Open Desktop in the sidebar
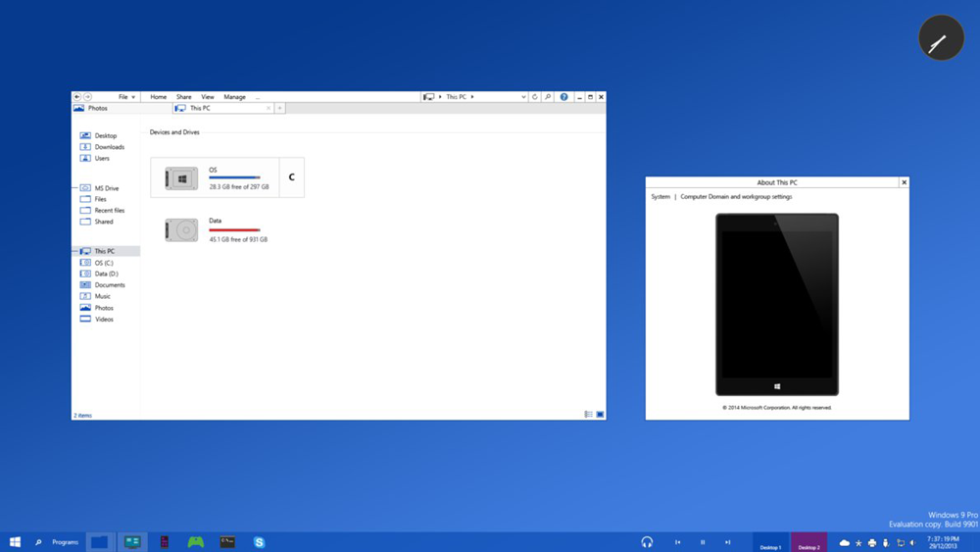Viewport: 980px width, 552px height. 99,135
